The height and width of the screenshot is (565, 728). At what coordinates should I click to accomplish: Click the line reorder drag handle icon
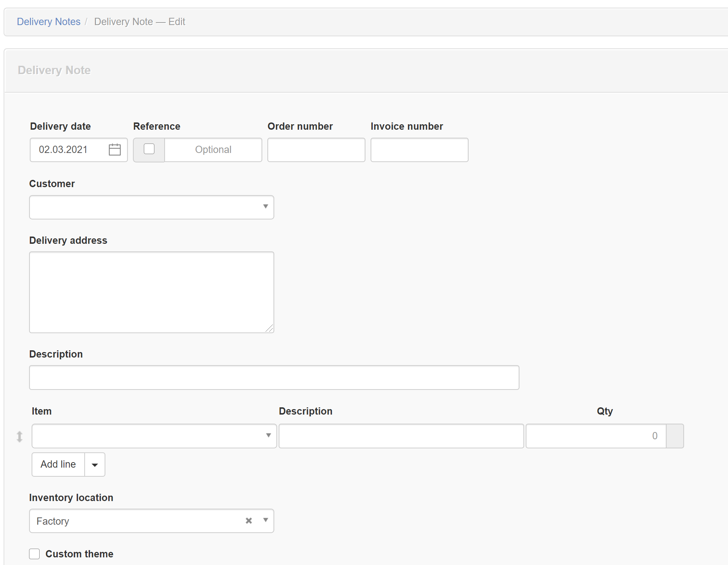click(20, 436)
